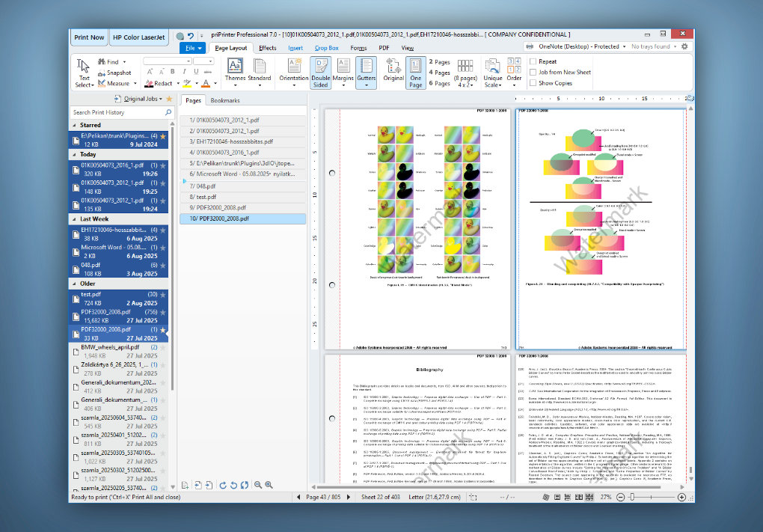This screenshot has height=532, width=763.
Task: Collapse the Last Week history group
Action: tap(75, 219)
